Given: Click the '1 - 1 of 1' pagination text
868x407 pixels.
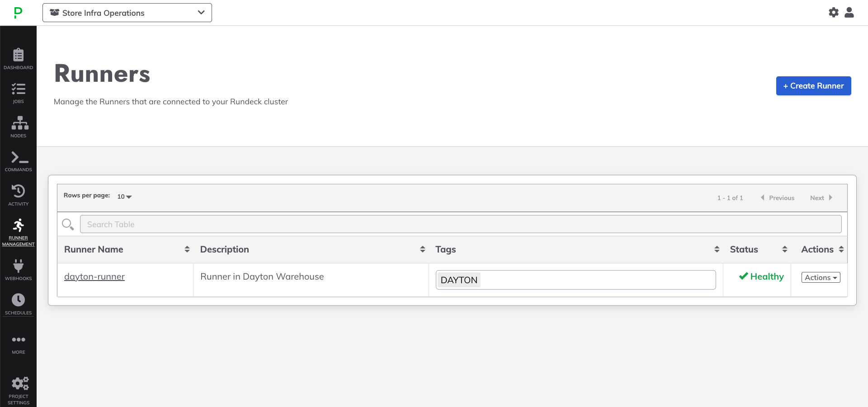Looking at the screenshot, I should click(x=730, y=198).
